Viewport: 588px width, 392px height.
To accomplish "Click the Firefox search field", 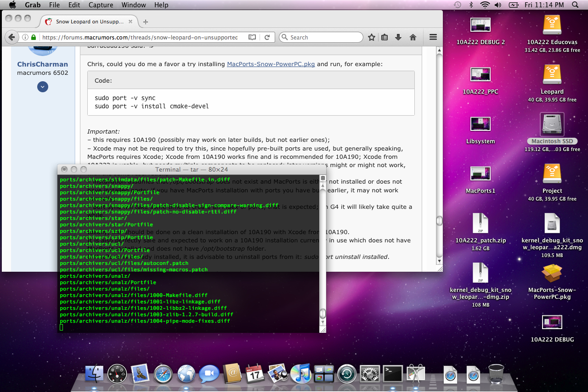I will coord(324,37).
